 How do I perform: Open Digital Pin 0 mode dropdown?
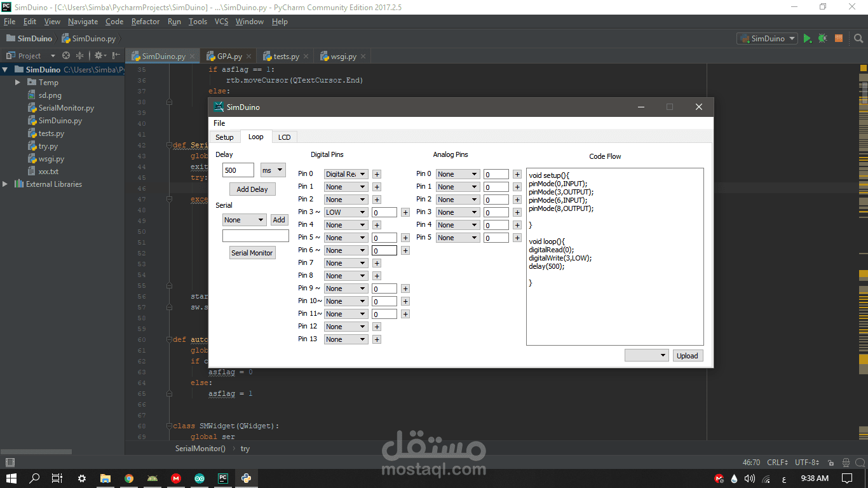(x=346, y=174)
